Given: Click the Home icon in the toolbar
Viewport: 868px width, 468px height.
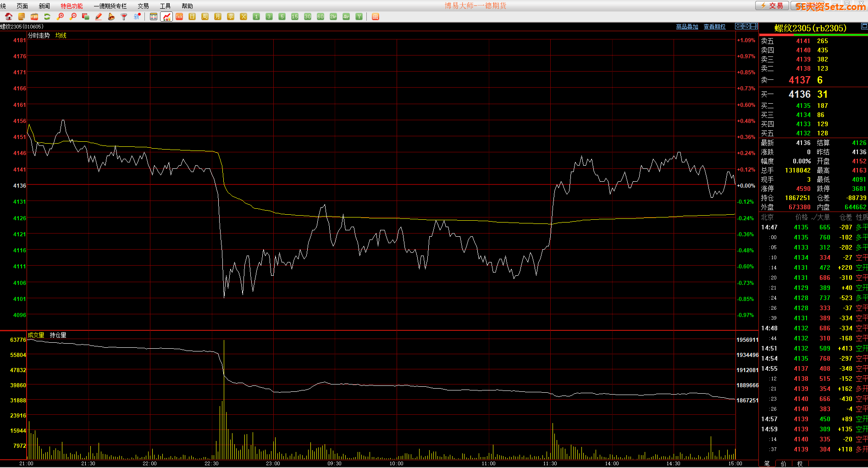Looking at the screenshot, I should 9,17.
